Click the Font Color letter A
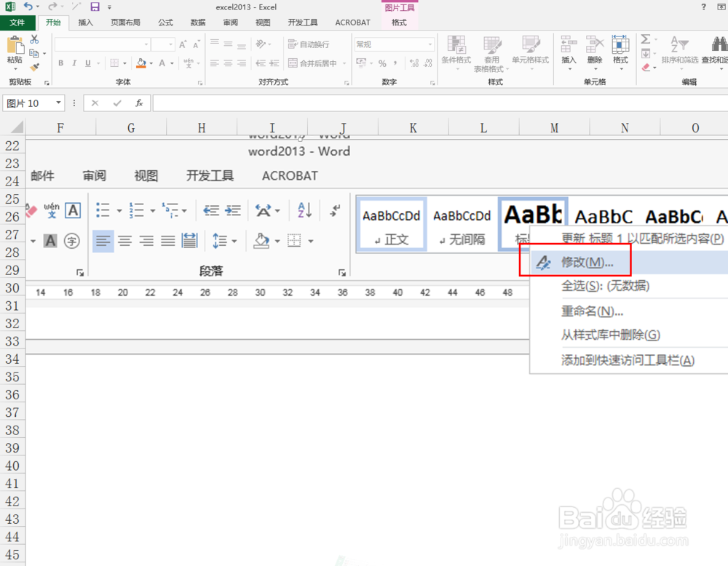728x566 pixels. click(x=162, y=63)
